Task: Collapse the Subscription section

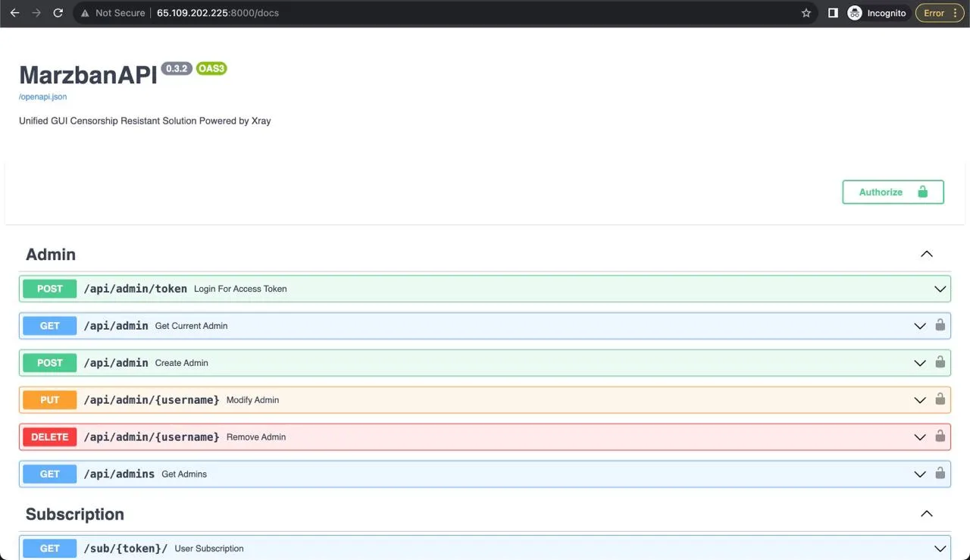Action: click(926, 513)
